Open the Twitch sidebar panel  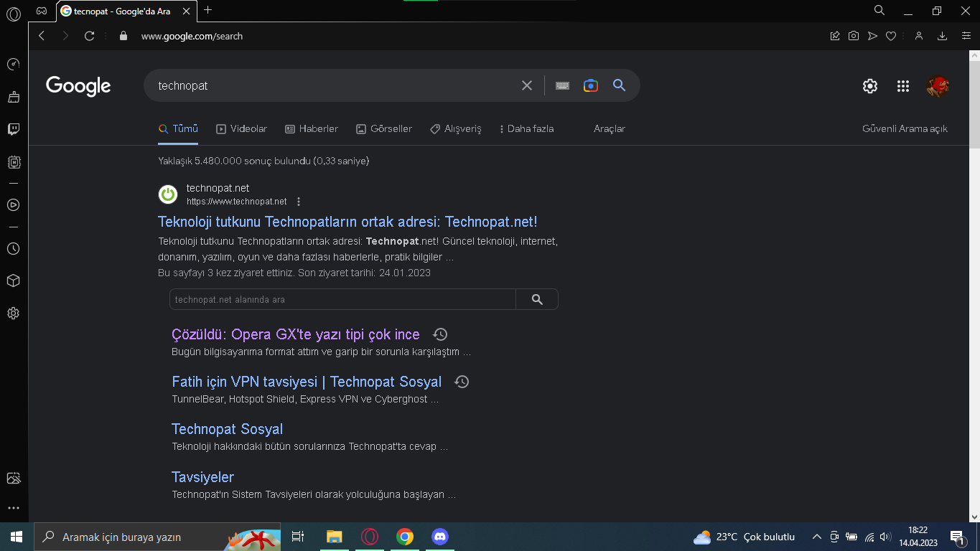pos(13,129)
